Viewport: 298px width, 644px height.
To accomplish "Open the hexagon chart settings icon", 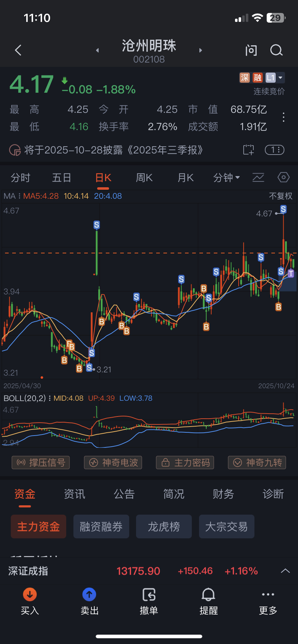I will 284,177.
